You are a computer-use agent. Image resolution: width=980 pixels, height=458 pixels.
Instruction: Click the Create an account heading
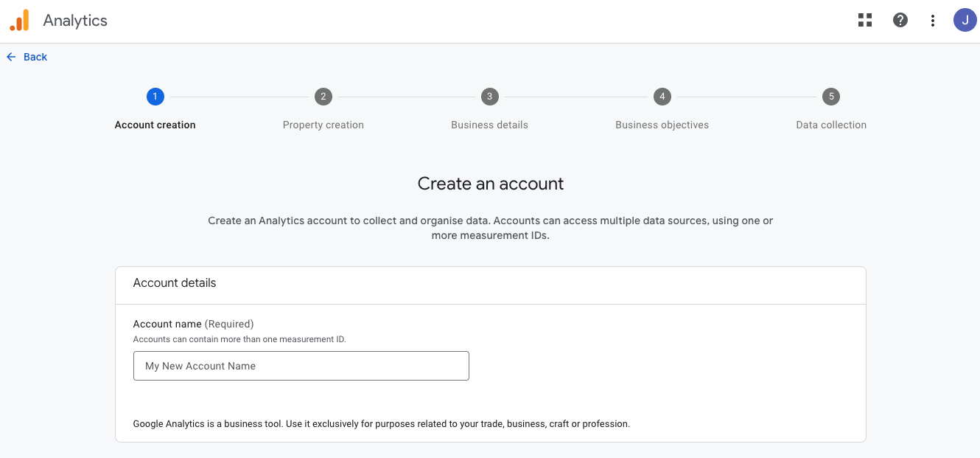pos(491,184)
